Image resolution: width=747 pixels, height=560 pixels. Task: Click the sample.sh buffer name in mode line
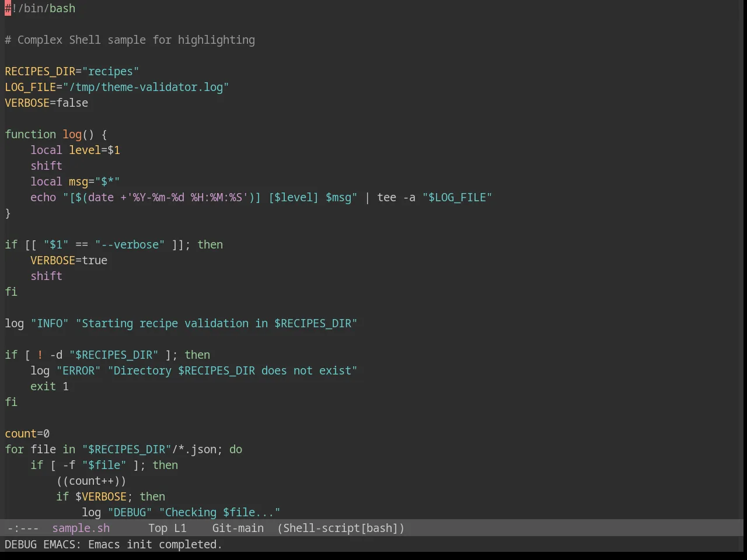coord(81,528)
